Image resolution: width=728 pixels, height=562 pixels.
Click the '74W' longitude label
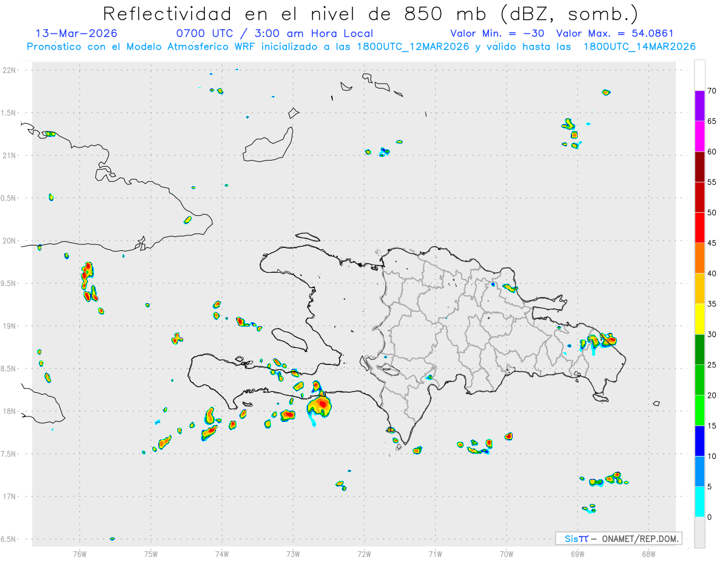point(222,553)
